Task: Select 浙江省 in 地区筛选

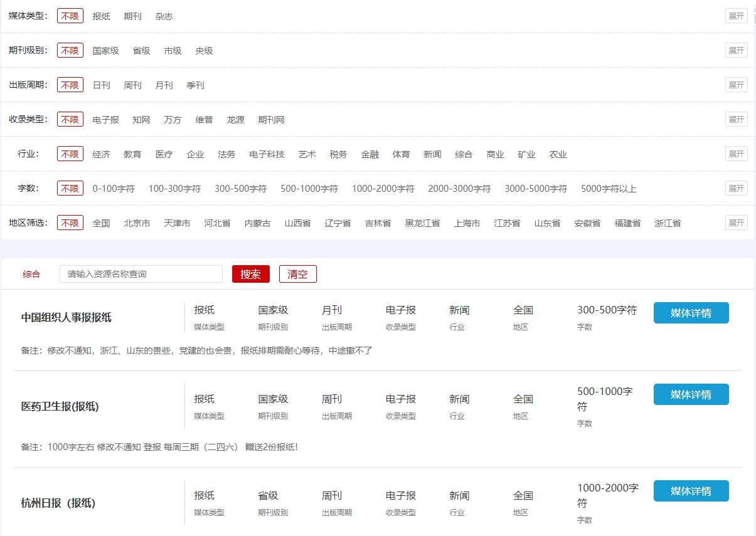Action: click(667, 223)
